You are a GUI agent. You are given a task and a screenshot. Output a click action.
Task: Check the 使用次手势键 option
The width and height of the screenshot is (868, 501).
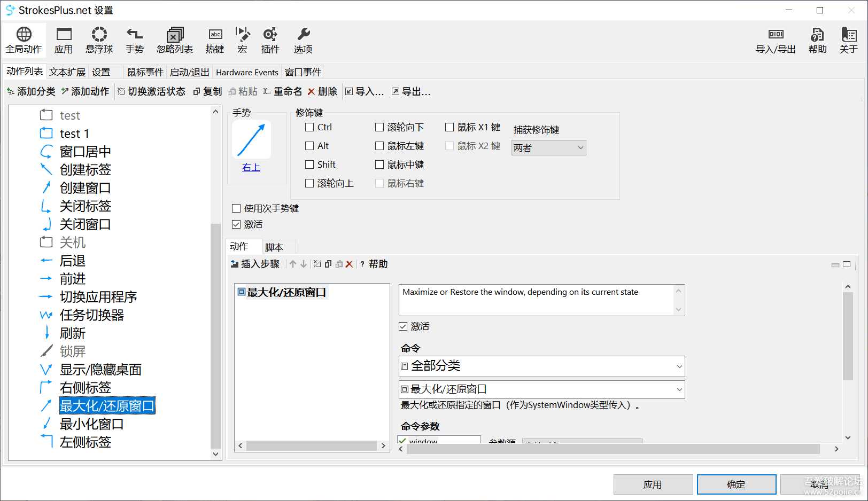point(236,208)
